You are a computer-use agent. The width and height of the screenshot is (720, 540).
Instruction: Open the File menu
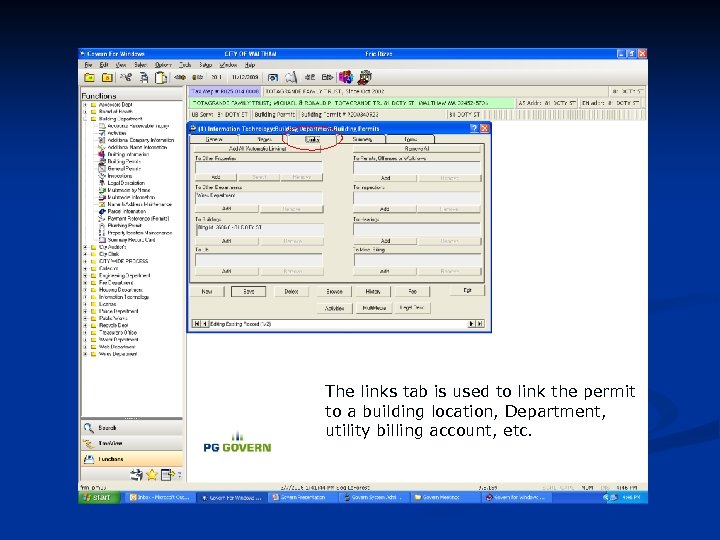pyautogui.click(x=89, y=65)
